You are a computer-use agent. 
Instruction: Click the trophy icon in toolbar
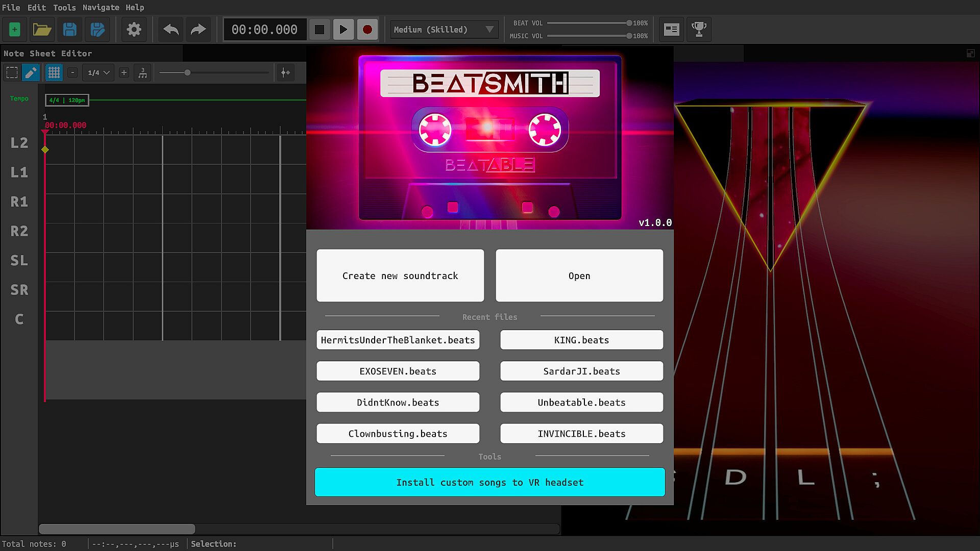(699, 30)
